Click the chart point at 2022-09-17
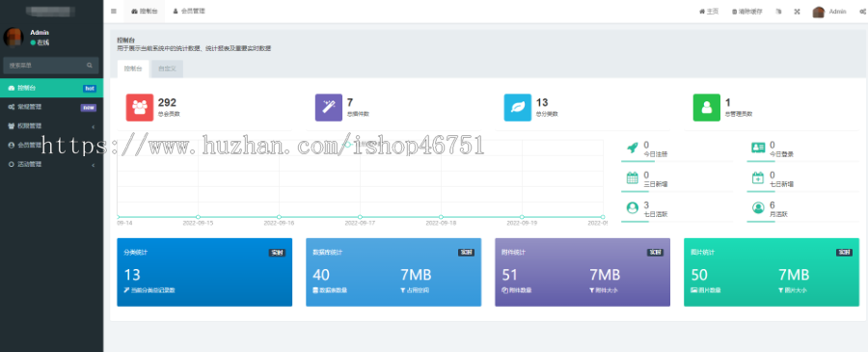The width and height of the screenshot is (868, 352). pos(360,216)
